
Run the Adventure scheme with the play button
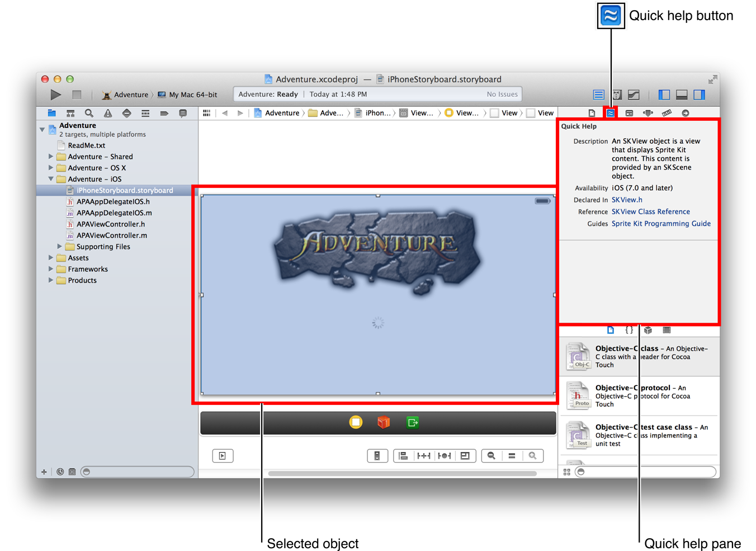click(56, 95)
